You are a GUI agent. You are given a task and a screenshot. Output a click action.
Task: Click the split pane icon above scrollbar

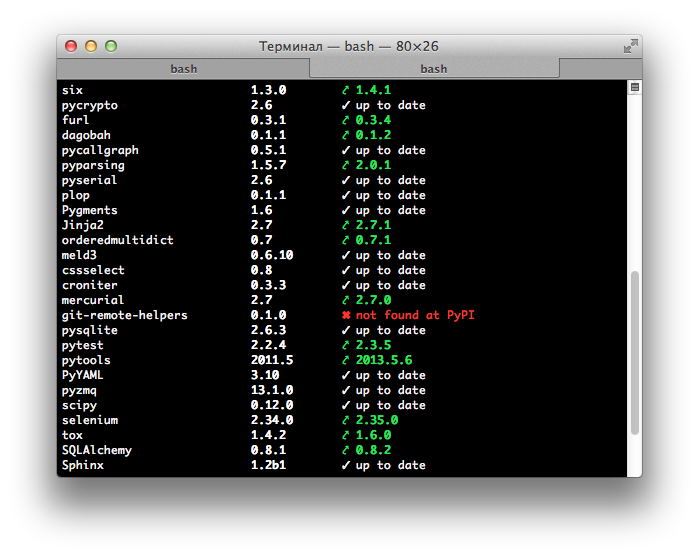635,87
